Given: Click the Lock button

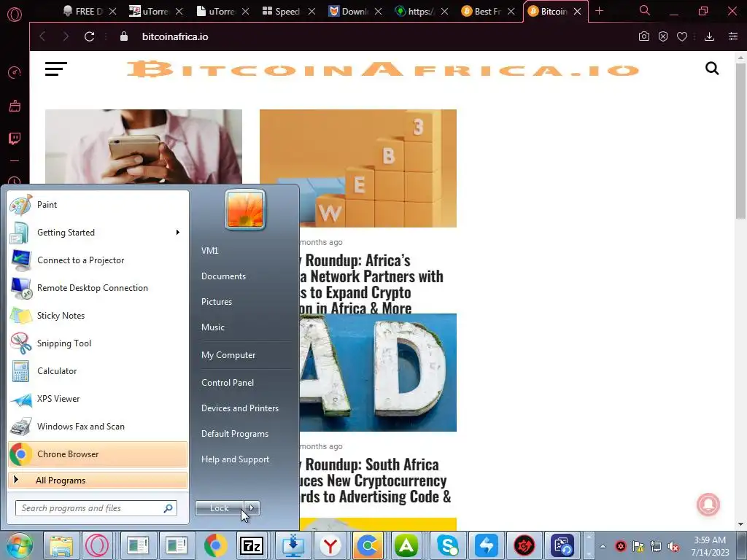Looking at the screenshot, I should coord(220,508).
